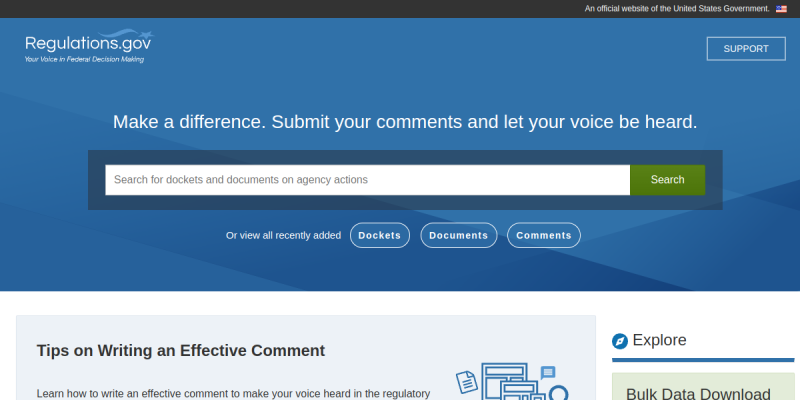This screenshot has height=400, width=800.
Task: Click the Regulations.gov logo
Action: coord(89,46)
